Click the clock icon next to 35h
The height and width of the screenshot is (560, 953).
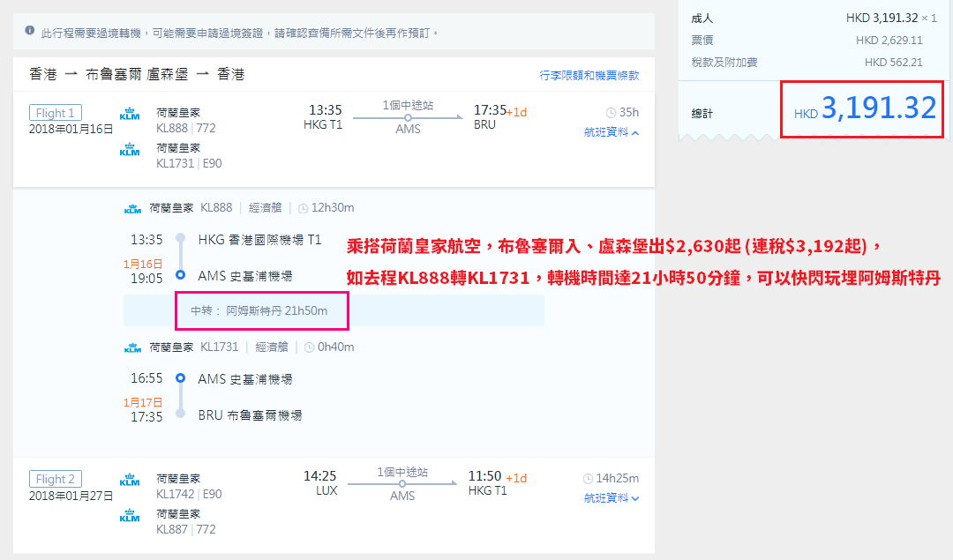pos(611,112)
